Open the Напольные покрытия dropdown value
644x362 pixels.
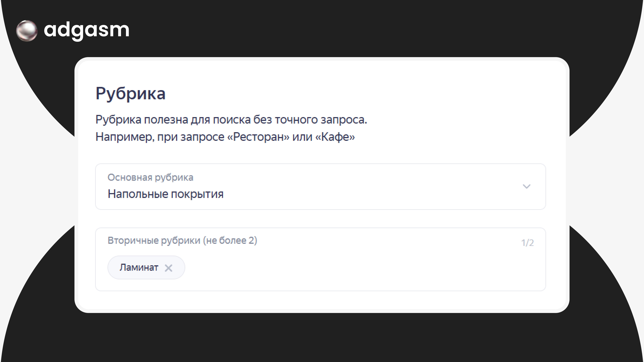[x=166, y=194]
